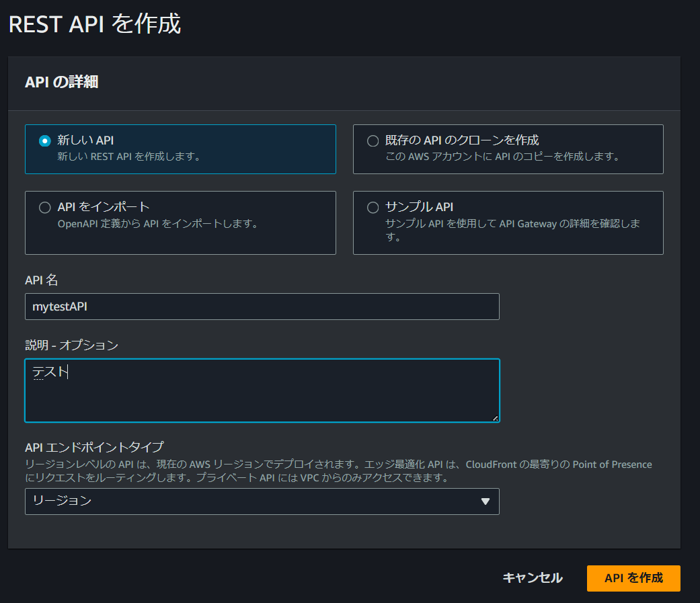Choose 既存の API のクローンを作成 option
Image resolution: width=700 pixels, height=603 pixels.
pyautogui.click(x=373, y=140)
